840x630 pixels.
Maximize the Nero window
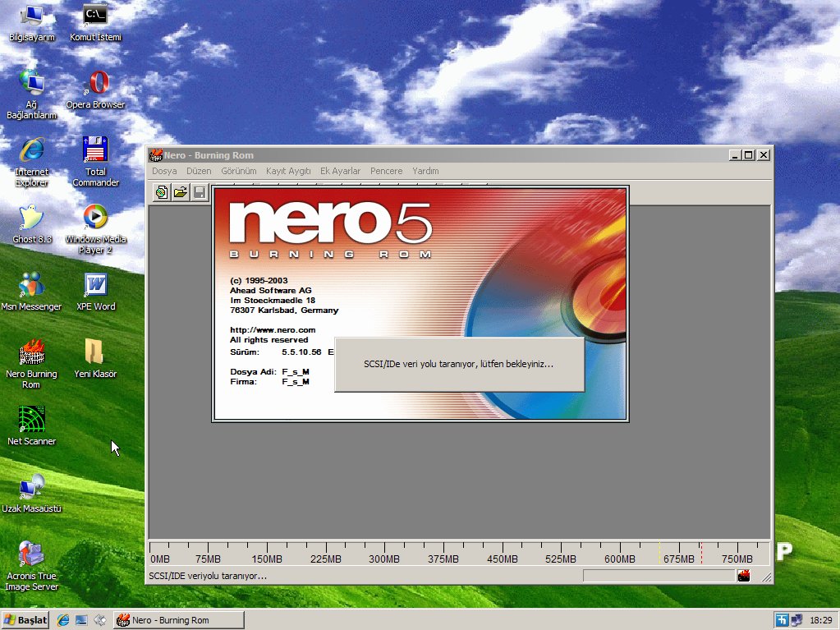click(x=748, y=155)
